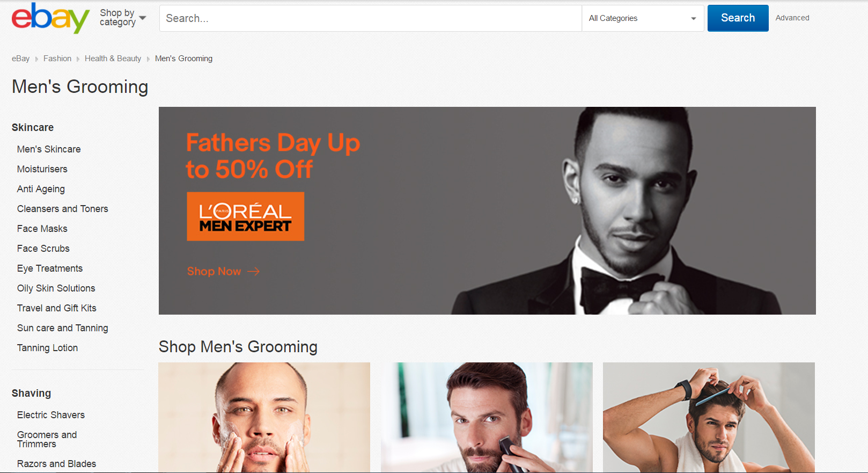
Task: Open Electric Shavers category
Action: 51,415
